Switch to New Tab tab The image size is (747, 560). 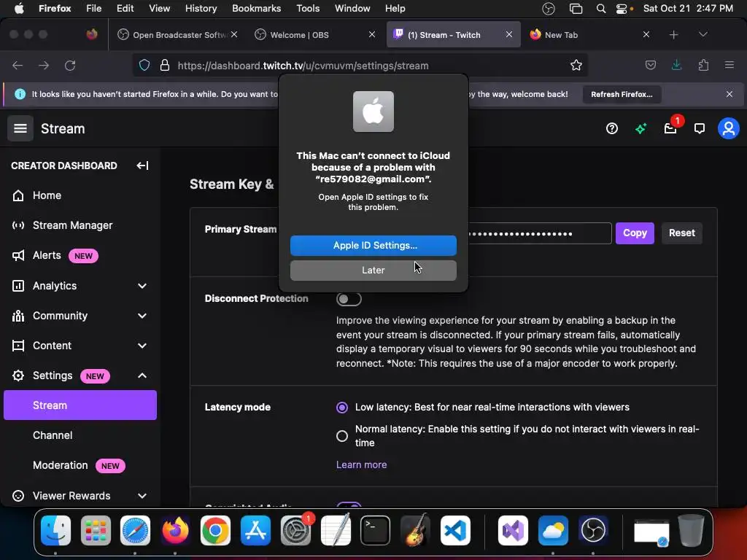pyautogui.click(x=589, y=35)
